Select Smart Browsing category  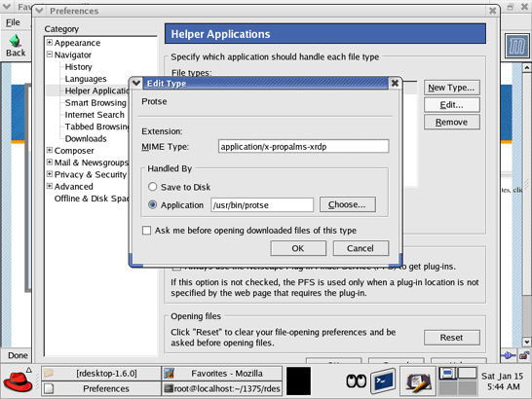click(x=95, y=103)
